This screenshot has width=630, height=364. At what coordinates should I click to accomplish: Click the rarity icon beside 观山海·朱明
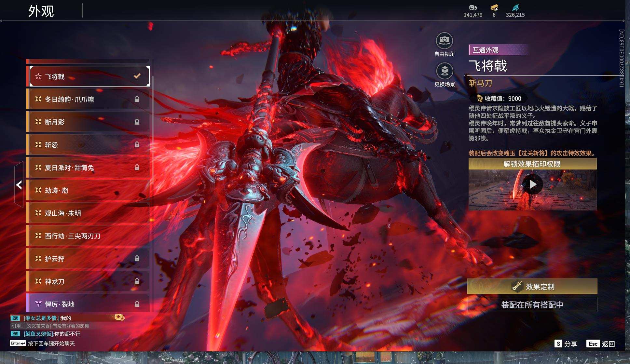coord(38,213)
